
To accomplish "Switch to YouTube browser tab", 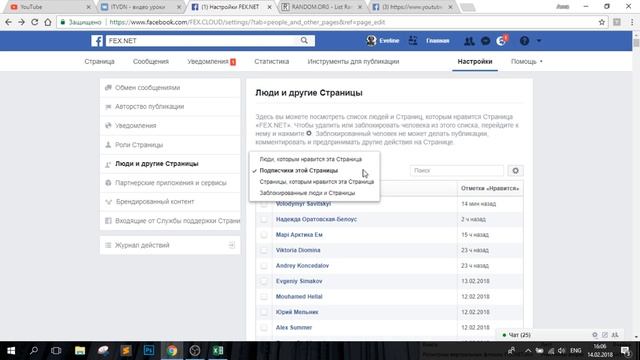I will (49, 7).
